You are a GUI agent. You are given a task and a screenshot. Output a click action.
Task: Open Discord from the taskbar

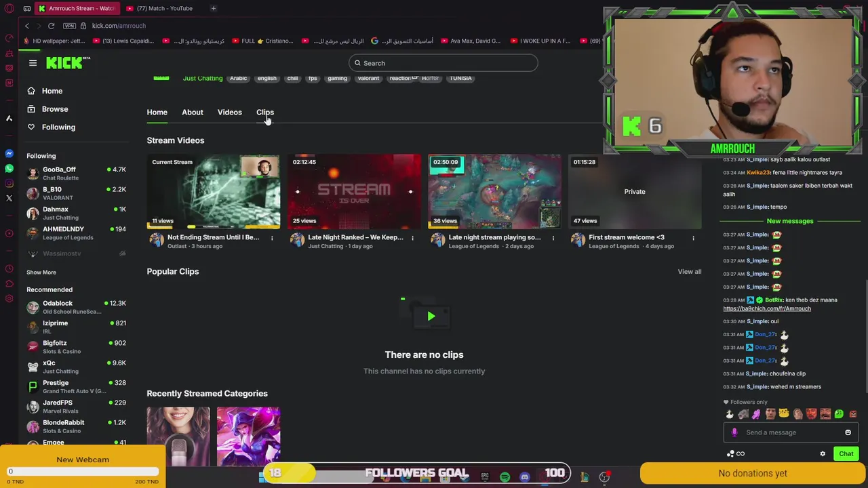[524, 477]
